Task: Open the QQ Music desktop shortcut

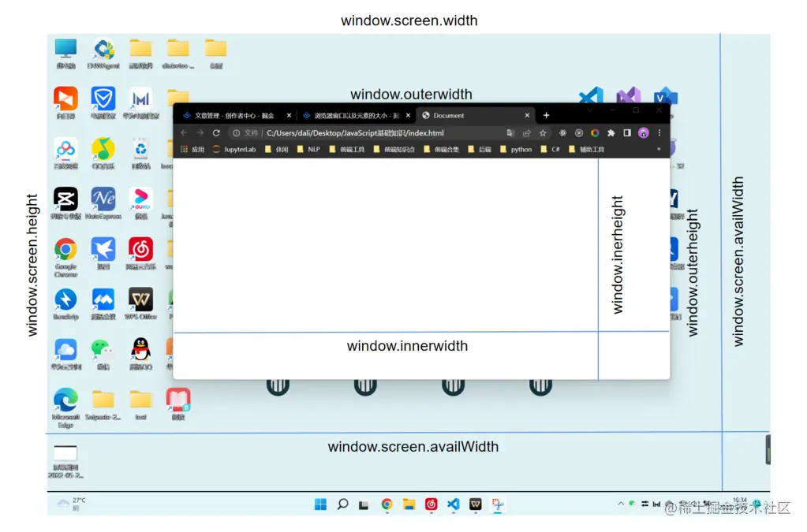Action: tap(103, 153)
